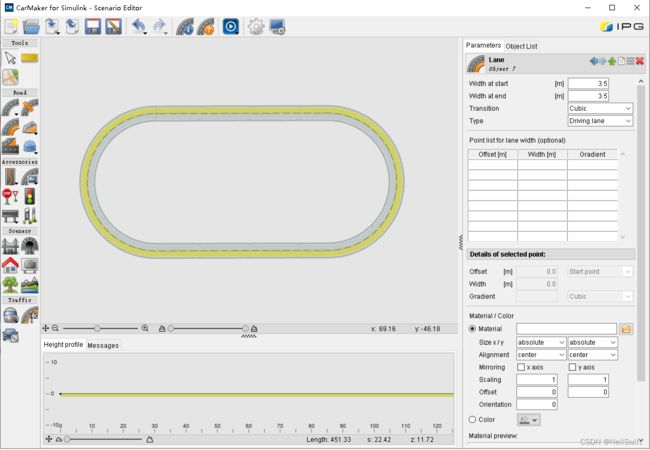
Task: Click the height profile fit-view icon
Action: click(49, 439)
